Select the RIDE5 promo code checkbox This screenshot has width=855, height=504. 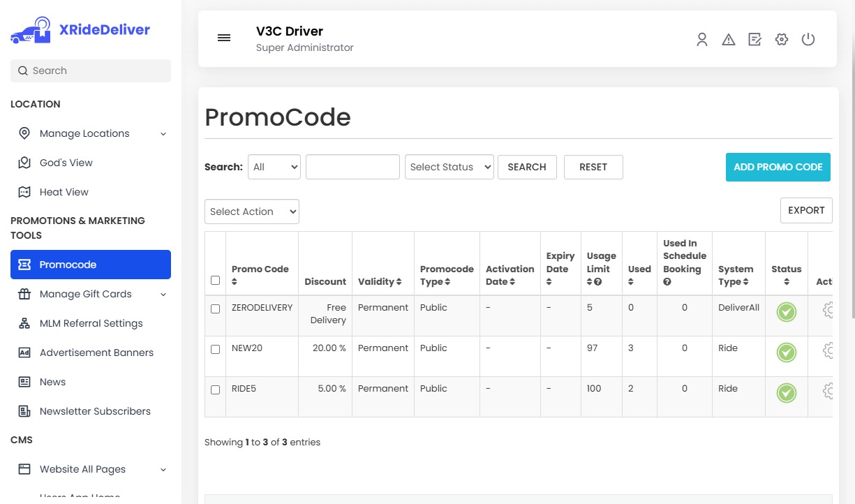click(215, 390)
